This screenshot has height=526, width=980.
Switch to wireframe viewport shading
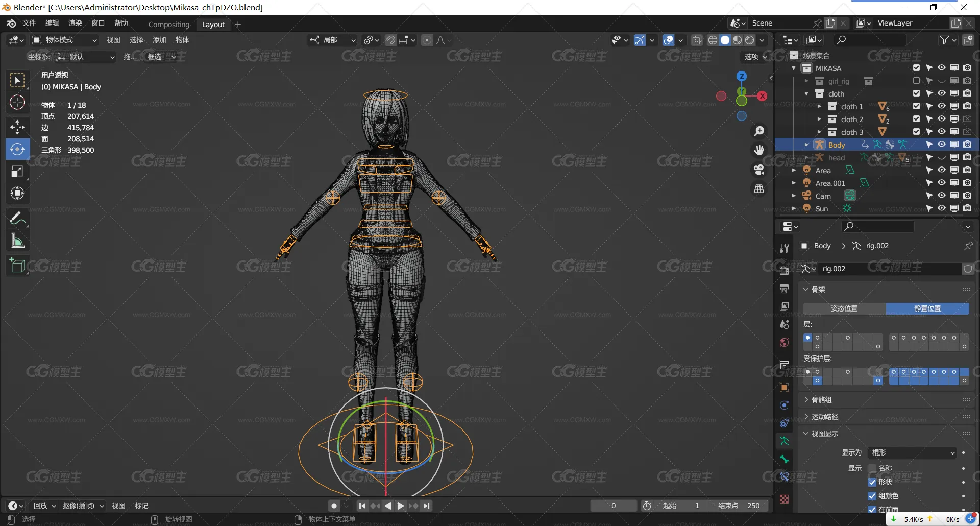coord(713,40)
